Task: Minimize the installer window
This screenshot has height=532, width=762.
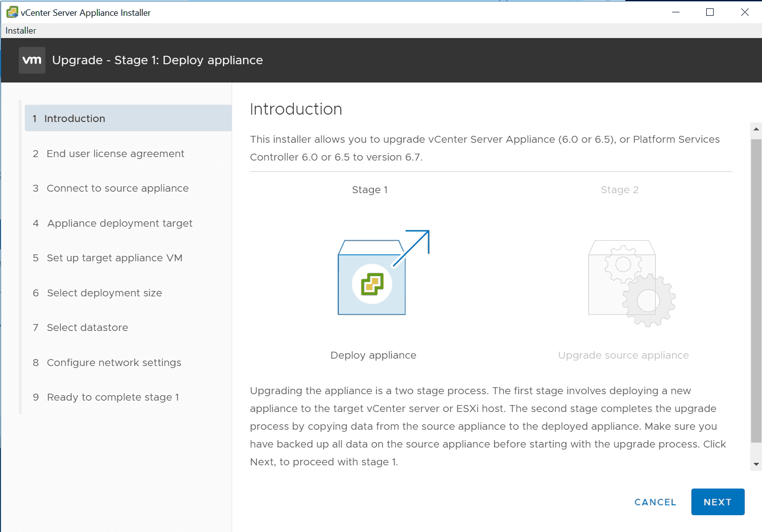Action: click(676, 12)
